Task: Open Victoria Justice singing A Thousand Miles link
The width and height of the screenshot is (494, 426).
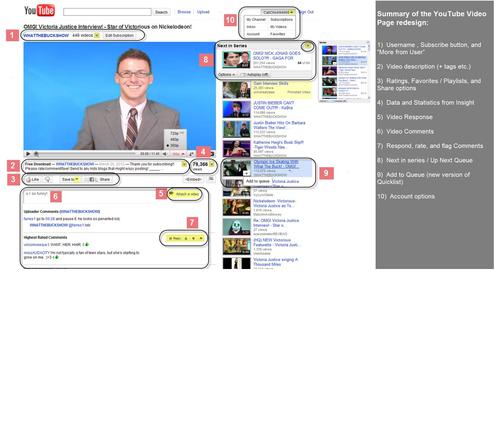Action: (275, 262)
